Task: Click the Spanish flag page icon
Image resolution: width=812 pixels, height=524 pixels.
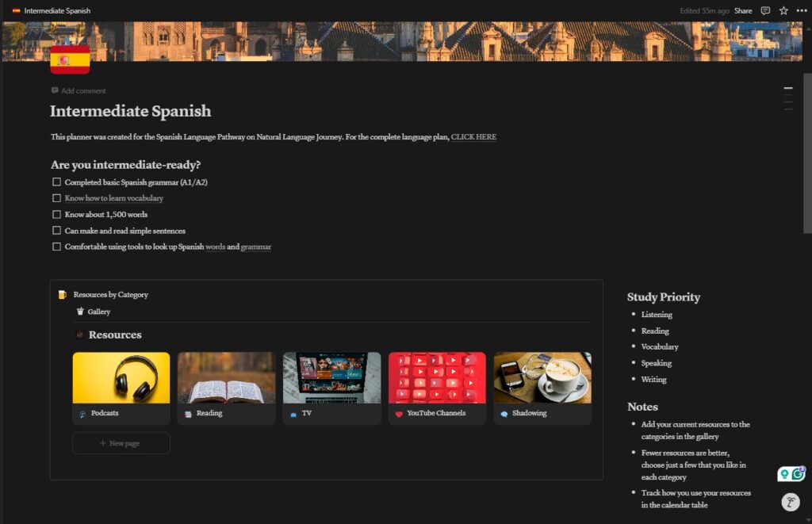Action: (70, 59)
